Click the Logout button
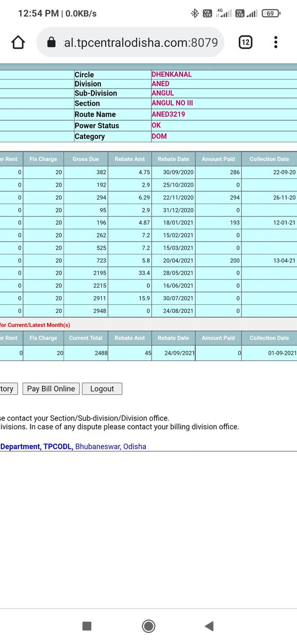 [x=102, y=389]
